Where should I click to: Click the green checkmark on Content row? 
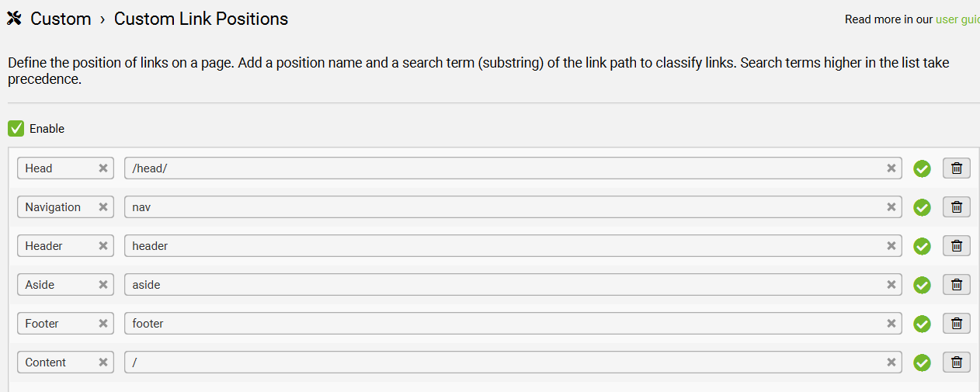[x=922, y=363]
